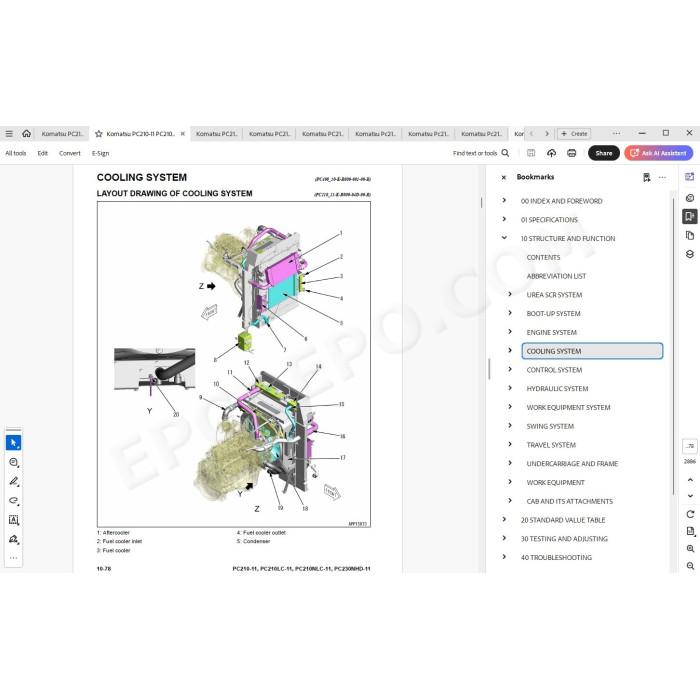Select the signature stamp tool

[13, 539]
